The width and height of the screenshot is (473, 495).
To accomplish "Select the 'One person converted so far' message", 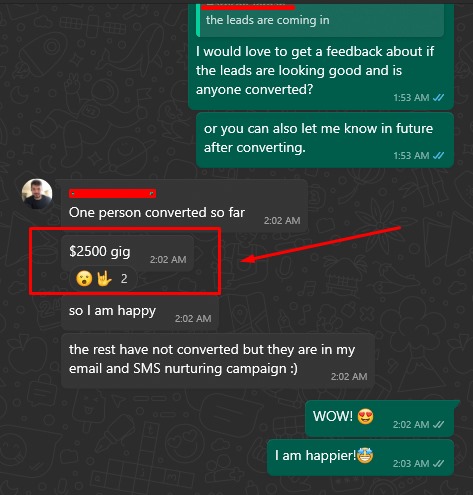I will tap(184, 206).
